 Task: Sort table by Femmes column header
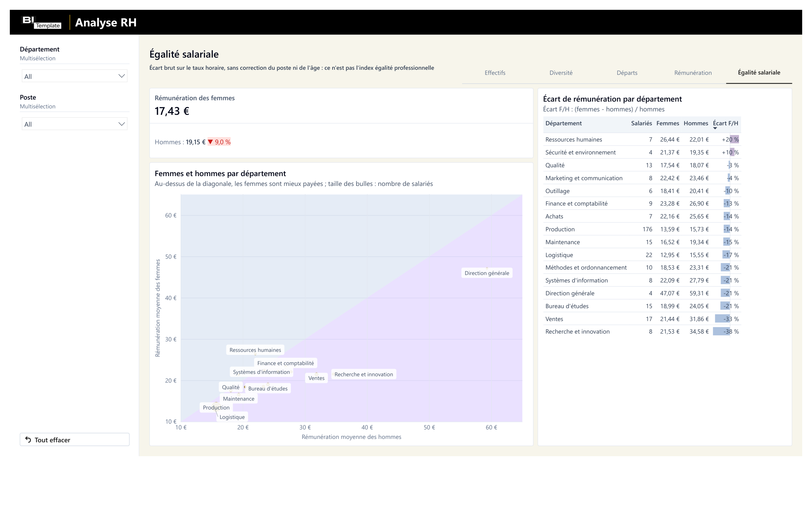pos(668,123)
